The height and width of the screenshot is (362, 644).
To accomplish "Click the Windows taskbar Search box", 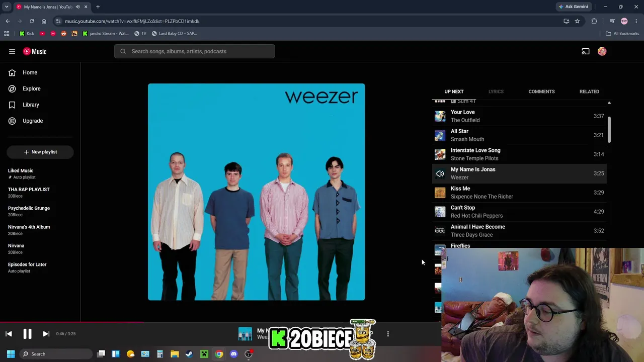I will click(x=56, y=354).
